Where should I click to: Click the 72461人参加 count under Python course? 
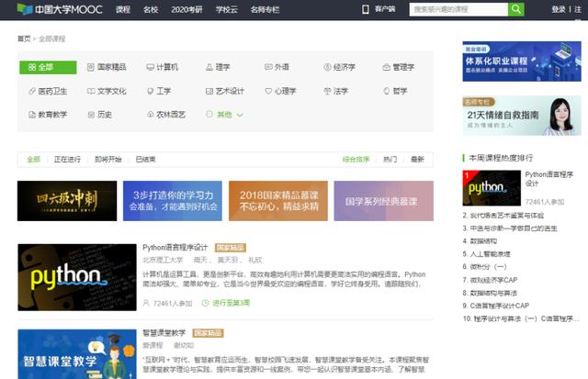click(x=173, y=304)
